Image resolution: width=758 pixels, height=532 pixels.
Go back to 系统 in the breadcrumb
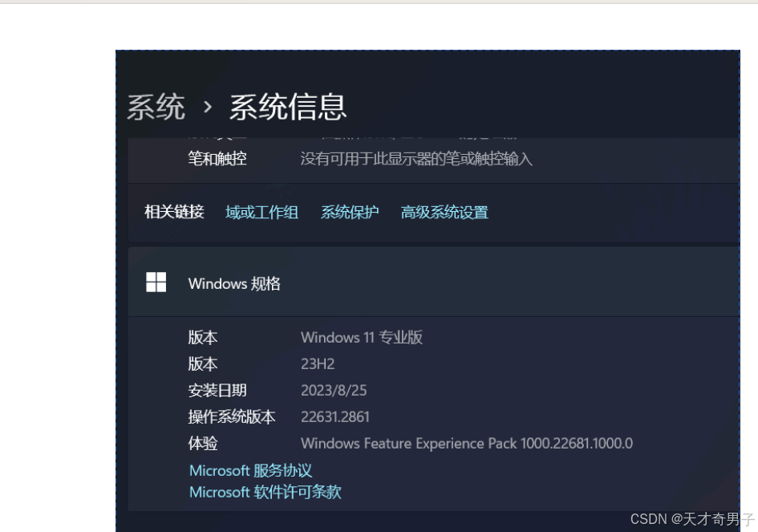pyautogui.click(x=156, y=107)
